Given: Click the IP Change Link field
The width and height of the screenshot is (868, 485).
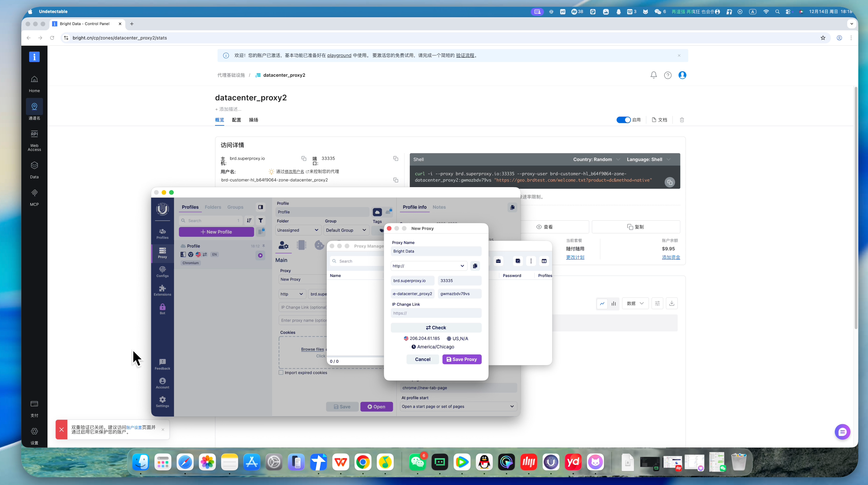Looking at the screenshot, I should click(436, 313).
